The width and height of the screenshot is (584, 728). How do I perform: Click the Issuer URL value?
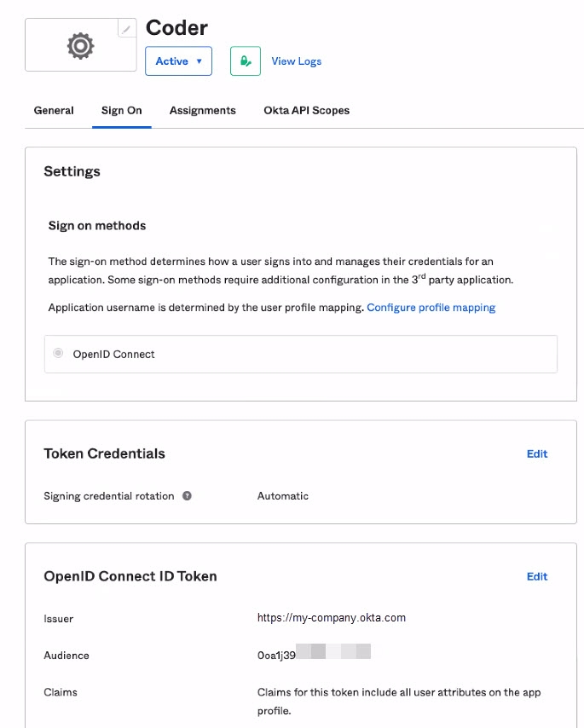click(x=332, y=617)
